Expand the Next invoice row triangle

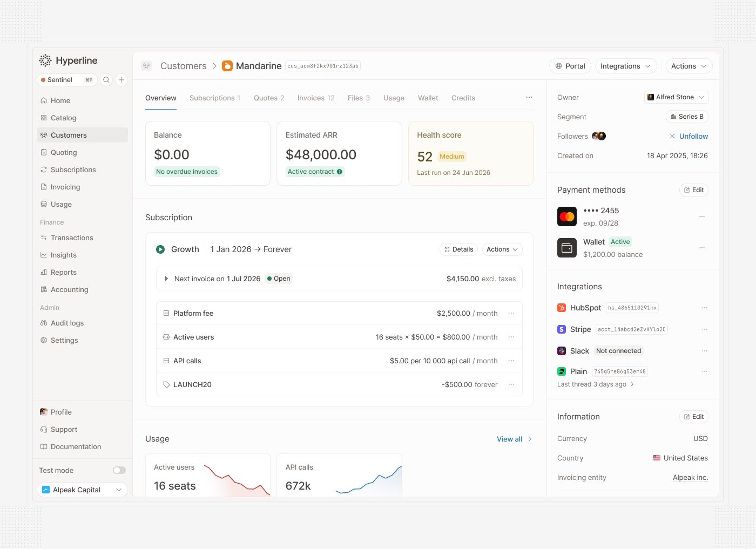pos(166,279)
